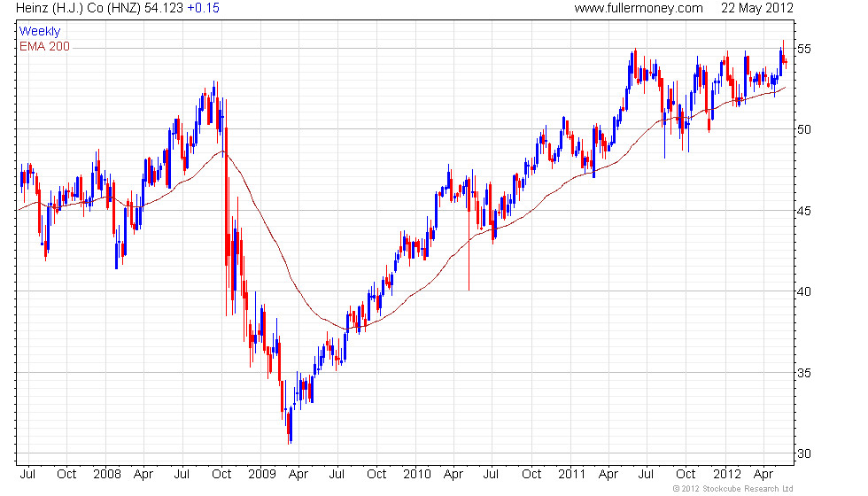Click the 45 price axis label
Screen dimensions: 868x496
804,211
